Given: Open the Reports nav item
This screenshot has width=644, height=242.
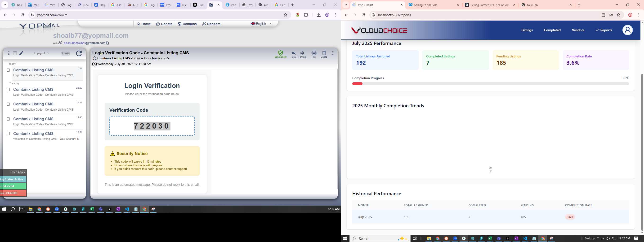Looking at the screenshot, I should click(x=604, y=30).
